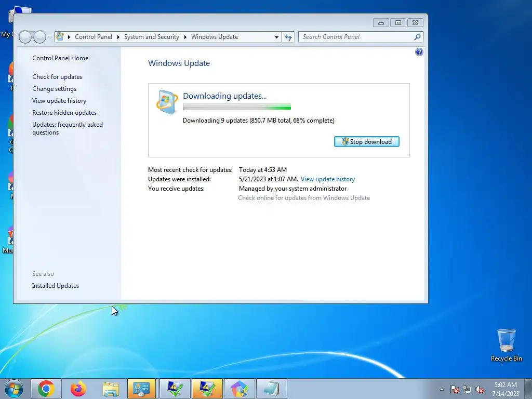Screen dimensions: 532x399
Task: Select System and Security in the breadcrumb
Action: pos(152,37)
